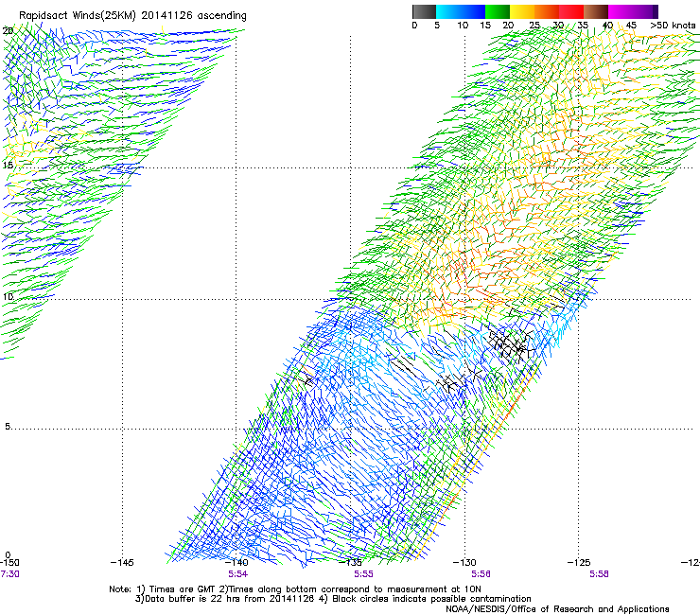Click the longitude label '-130'
Image resolution: width=700 pixels, height=615 pixels.
(x=464, y=563)
